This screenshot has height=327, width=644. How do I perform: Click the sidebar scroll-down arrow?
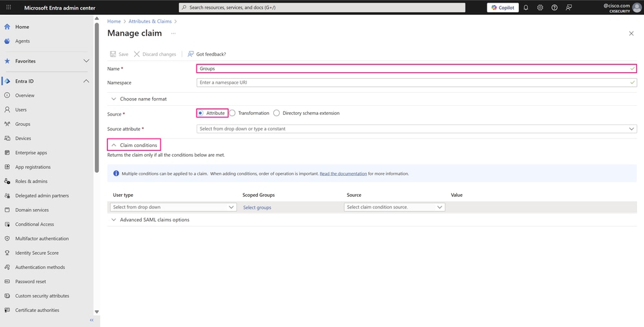coord(97,312)
